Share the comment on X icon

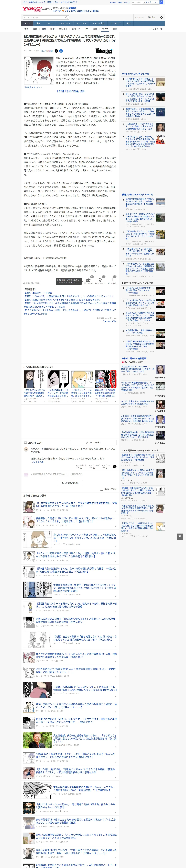pyautogui.click(x=115, y=467)
